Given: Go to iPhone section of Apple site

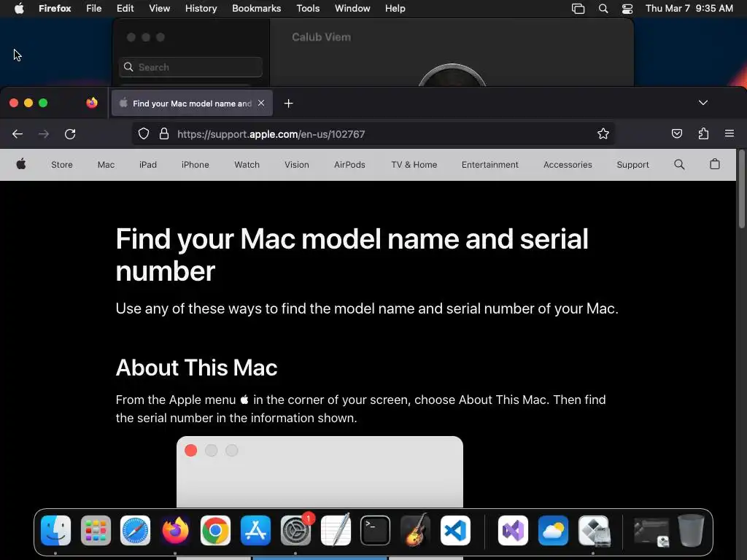Looking at the screenshot, I should tap(196, 165).
